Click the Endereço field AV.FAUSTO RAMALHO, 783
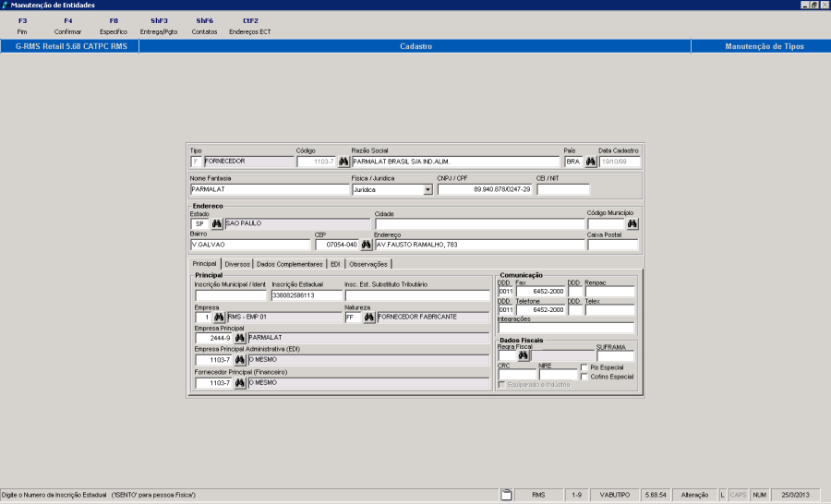Screen dimensions: 831x504 [479, 245]
